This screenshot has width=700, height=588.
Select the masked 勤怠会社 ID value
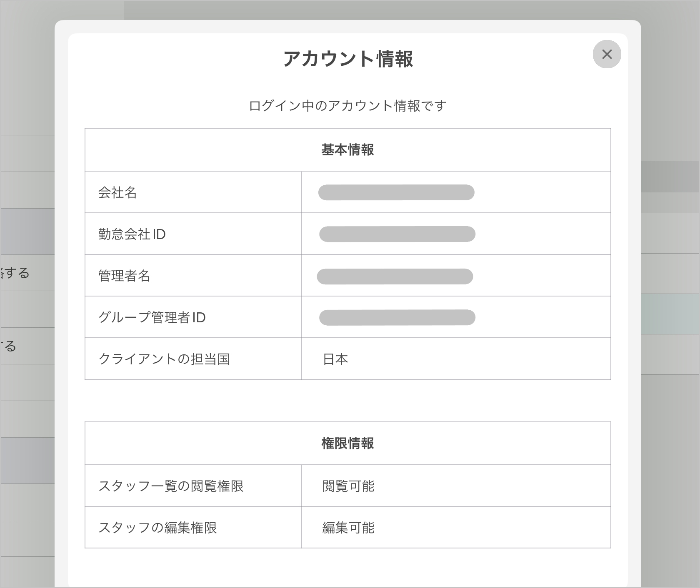[x=397, y=234]
